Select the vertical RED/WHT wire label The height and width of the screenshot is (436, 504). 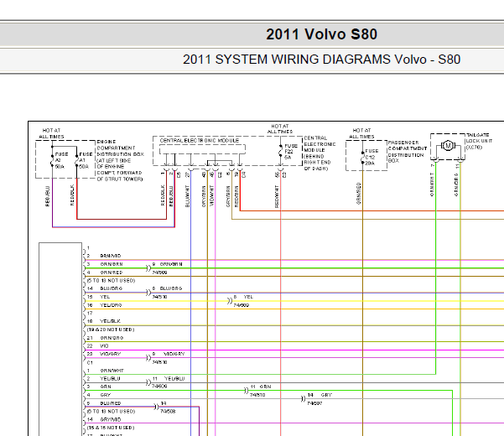(277, 196)
